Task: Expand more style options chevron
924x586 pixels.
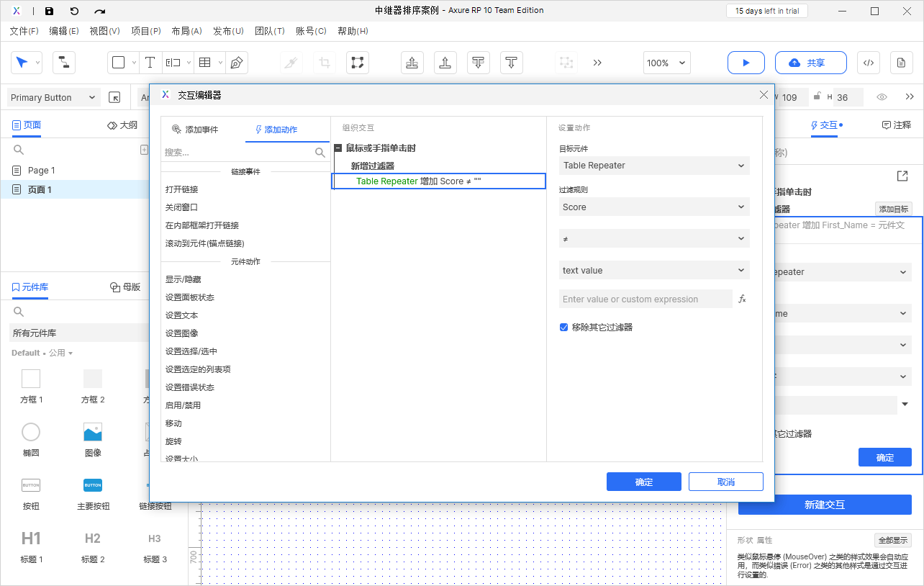Action: click(x=910, y=97)
